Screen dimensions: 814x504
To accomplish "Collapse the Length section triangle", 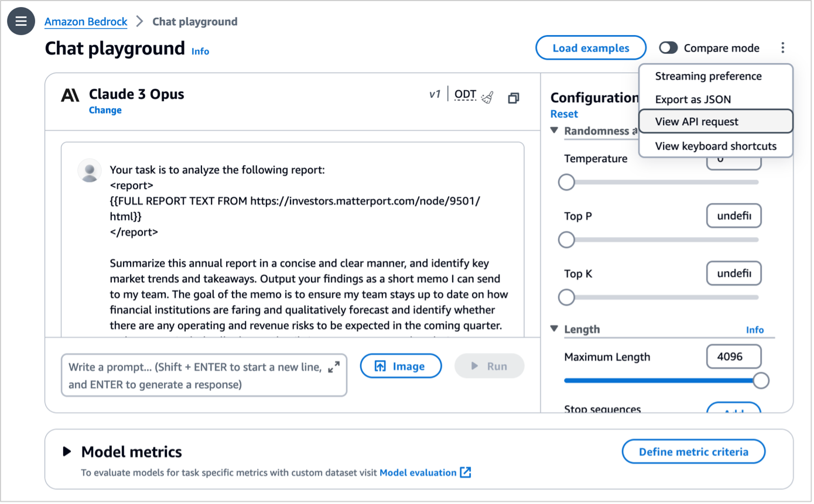I will coord(555,329).
